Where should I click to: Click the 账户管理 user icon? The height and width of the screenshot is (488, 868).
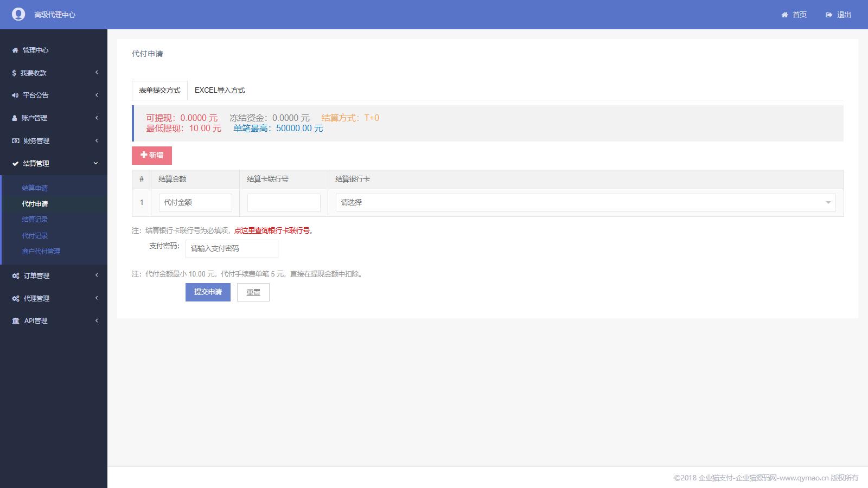coord(13,118)
